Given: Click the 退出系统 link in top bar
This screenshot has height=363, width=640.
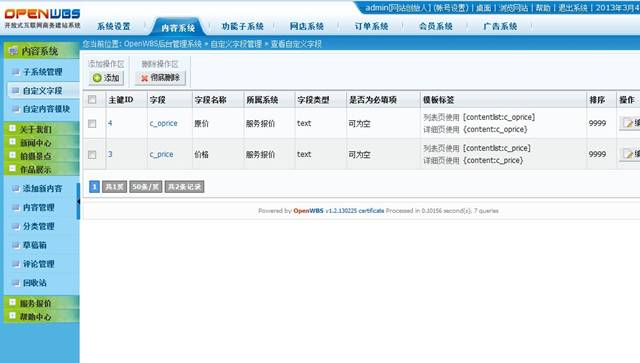Looking at the screenshot, I should [573, 8].
